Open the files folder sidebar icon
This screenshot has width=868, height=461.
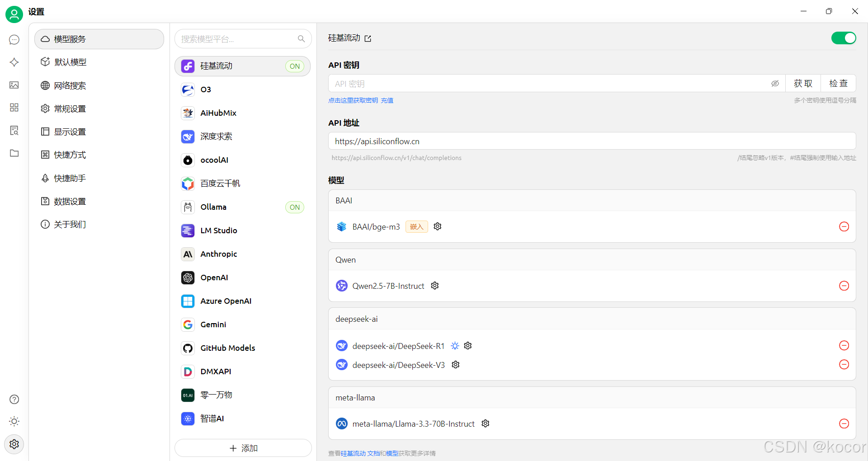tap(14, 153)
